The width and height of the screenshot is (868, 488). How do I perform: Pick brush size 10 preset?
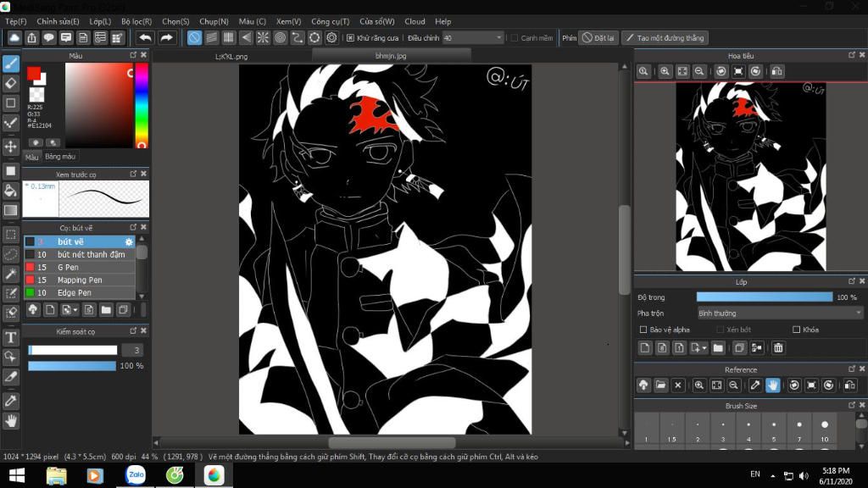coord(825,430)
